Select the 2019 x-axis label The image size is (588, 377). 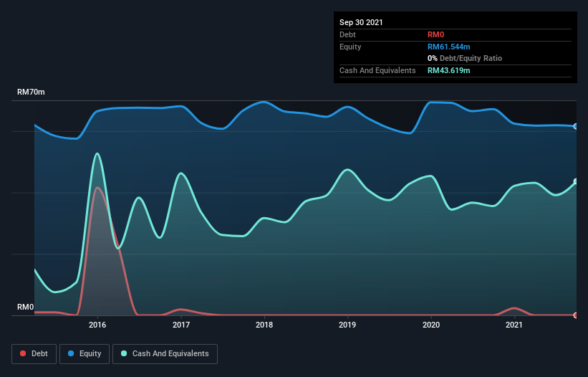point(347,325)
